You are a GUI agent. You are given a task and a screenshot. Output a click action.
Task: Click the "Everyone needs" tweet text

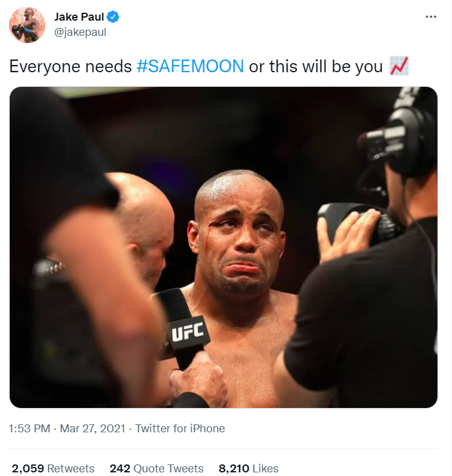coord(70,67)
